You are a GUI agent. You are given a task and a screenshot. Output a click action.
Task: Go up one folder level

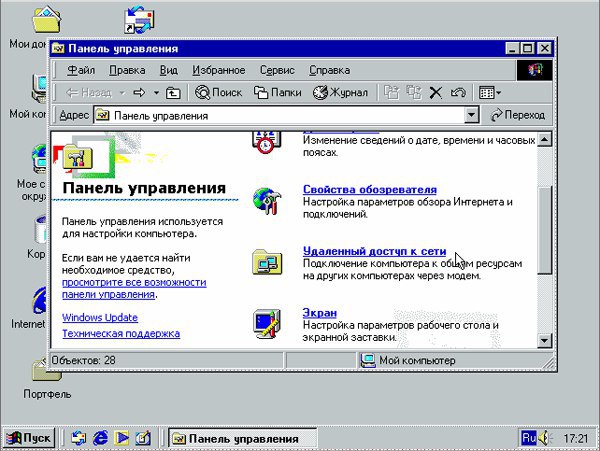(173, 93)
